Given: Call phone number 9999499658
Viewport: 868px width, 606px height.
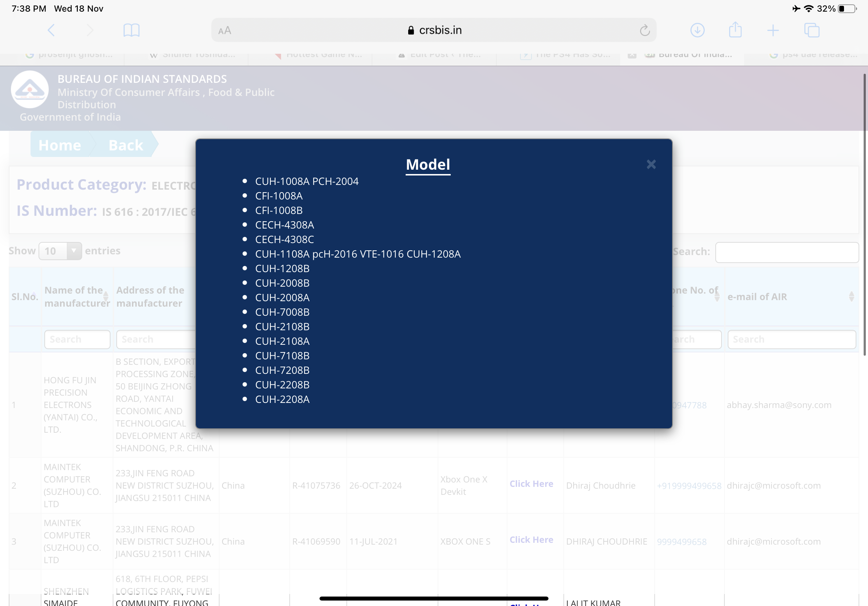Looking at the screenshot, I should tap(681, 542).
